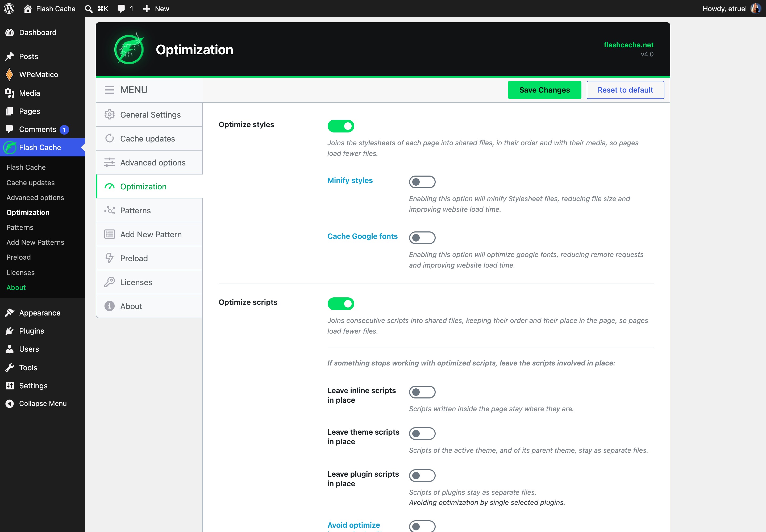Turn off the Optimize styles toggle
766x532 pixels.
(341, 126)
